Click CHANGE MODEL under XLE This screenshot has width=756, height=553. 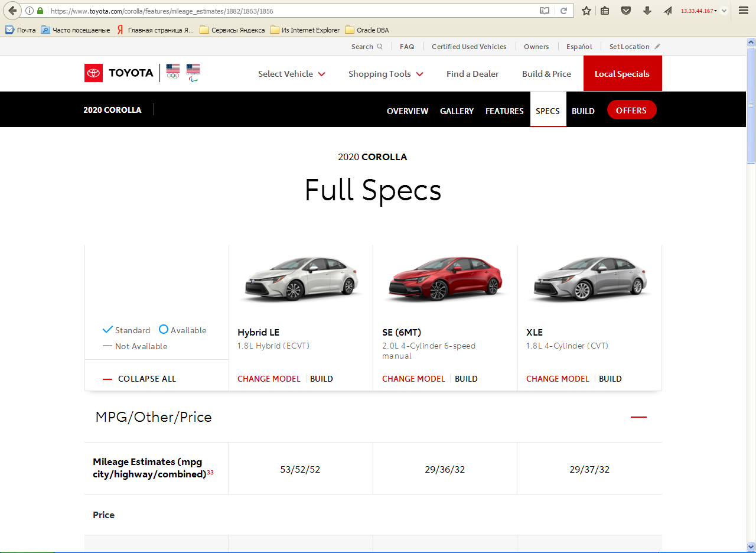pyautogui.click(x=558, y=379)
